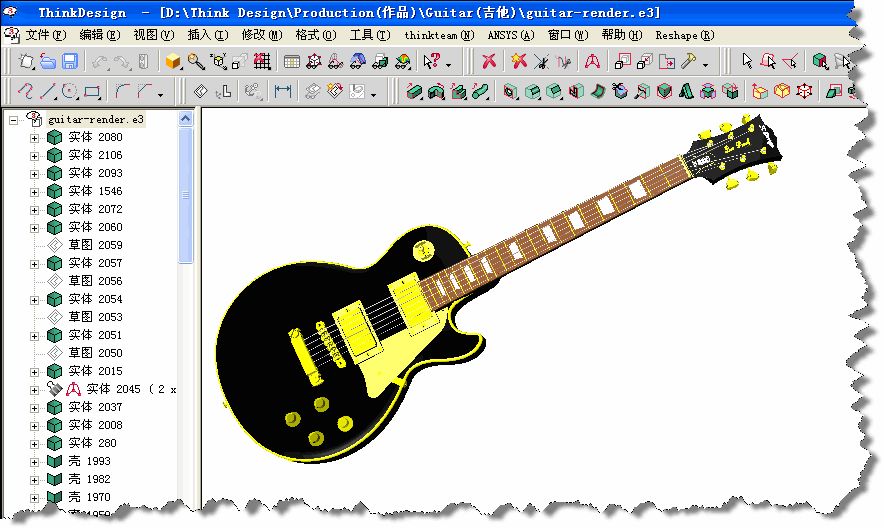The width and height of the screenshot is (884, 528).
Task: Click the Open file folder icon
Action: [x=48, y=61]
